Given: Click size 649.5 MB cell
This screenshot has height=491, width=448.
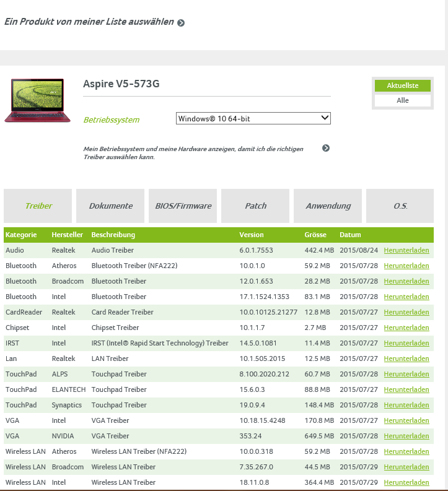Looking at the screenshot, I should pyautogui.click(x=319, y=436).
